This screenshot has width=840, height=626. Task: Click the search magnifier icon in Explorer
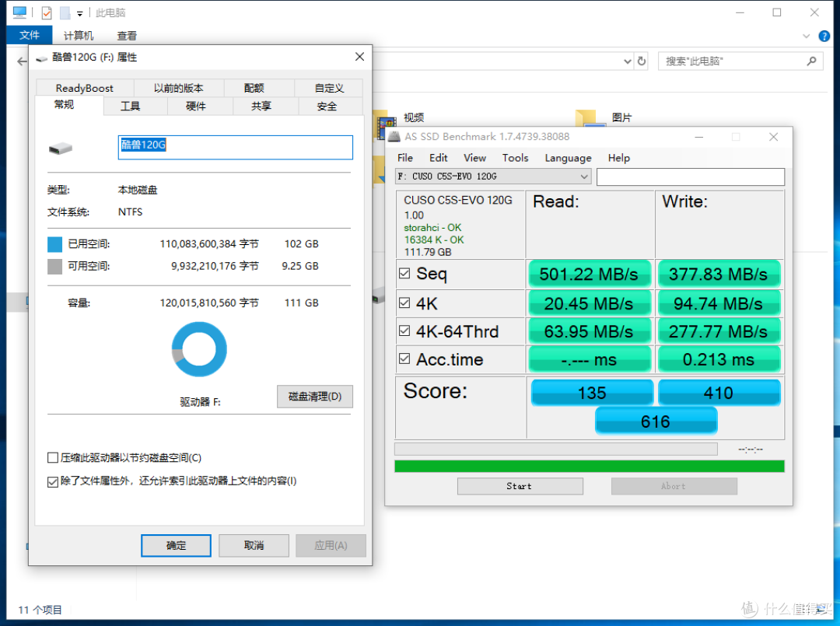tap(811, 61)
